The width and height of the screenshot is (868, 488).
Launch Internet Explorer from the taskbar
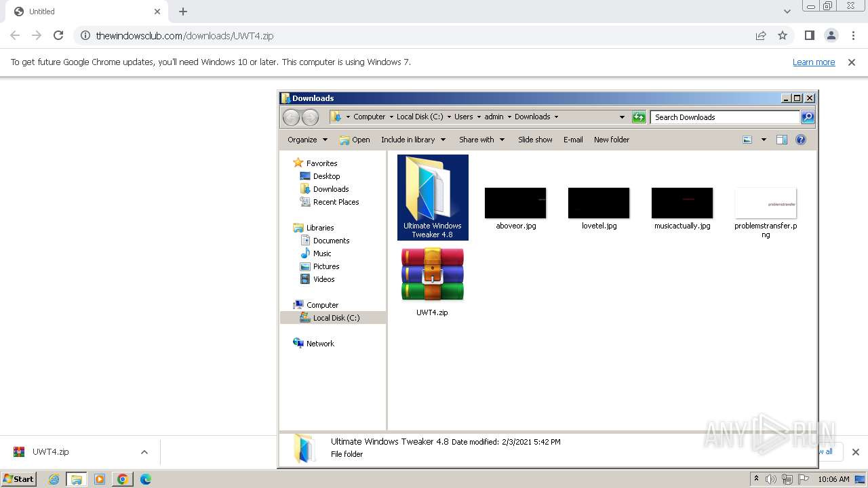pos(54,479)
